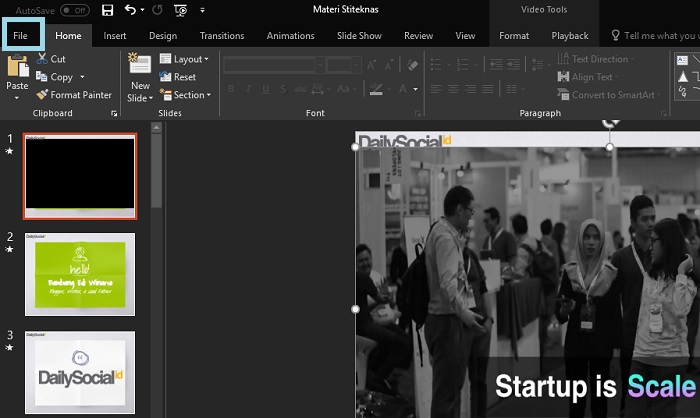Toggle text Shadow formatting
This screenshot has height=418, width=700.
(283, 89)
